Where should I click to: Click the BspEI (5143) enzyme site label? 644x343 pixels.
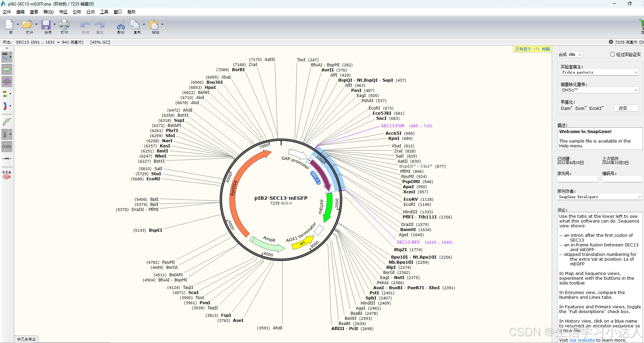point(147,230)
